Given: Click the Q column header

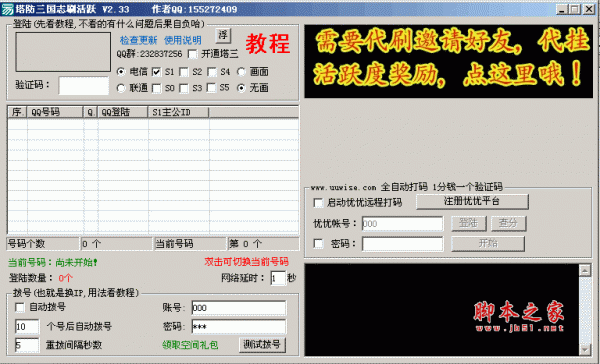Looking at the screenshot, I should (91, 112).
